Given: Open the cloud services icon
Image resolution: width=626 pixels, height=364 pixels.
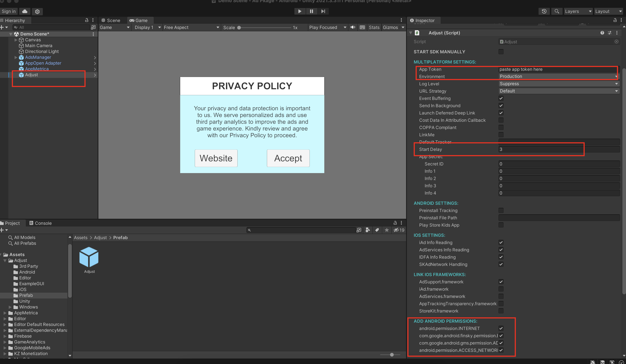Looking at the screenshot, I should click(x=25, y=11).
